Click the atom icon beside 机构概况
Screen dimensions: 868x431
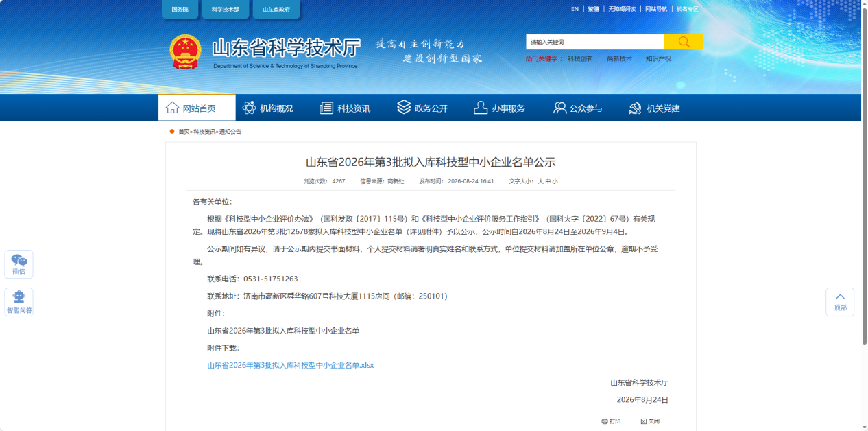249,108
